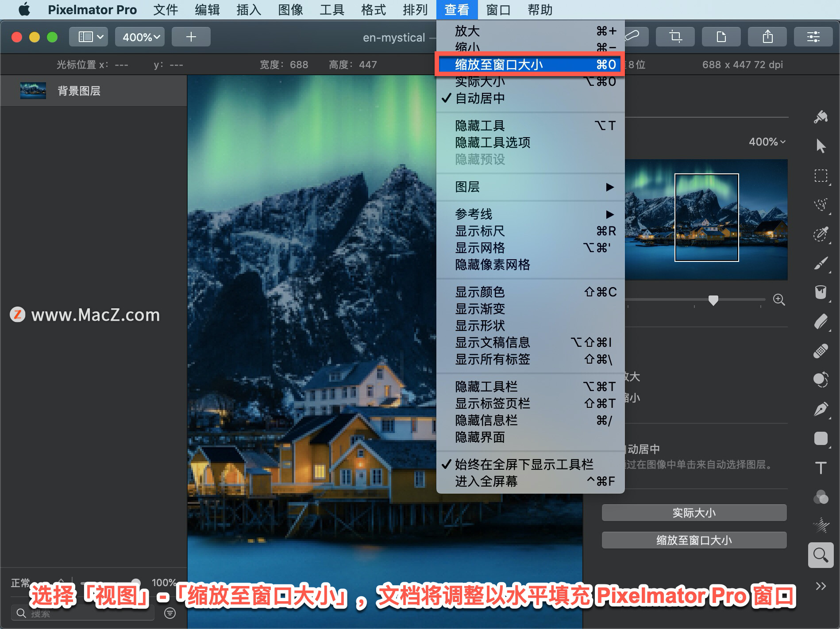Expand more tools double chevron
Image resolution: width=840 pixels, height=629 pixels.
821,586
